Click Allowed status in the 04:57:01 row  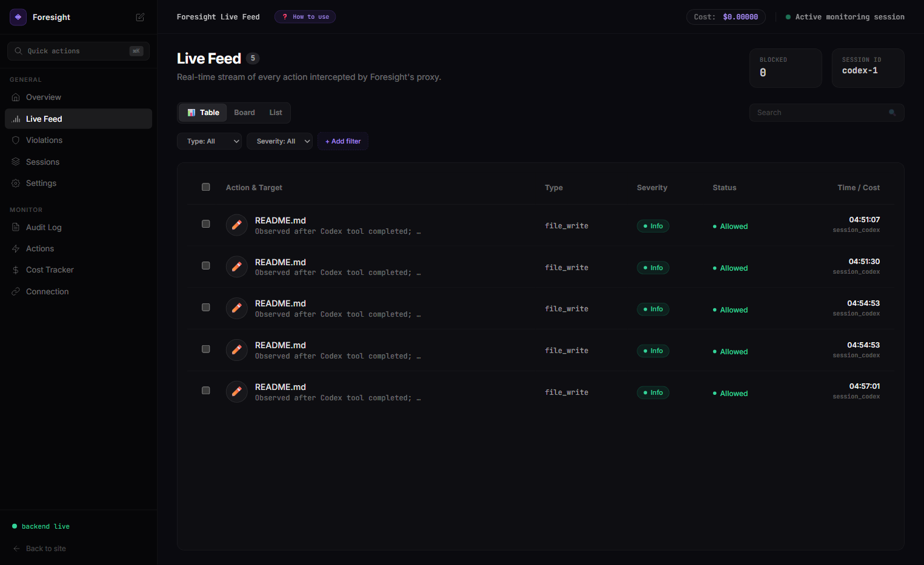point(731,394)
